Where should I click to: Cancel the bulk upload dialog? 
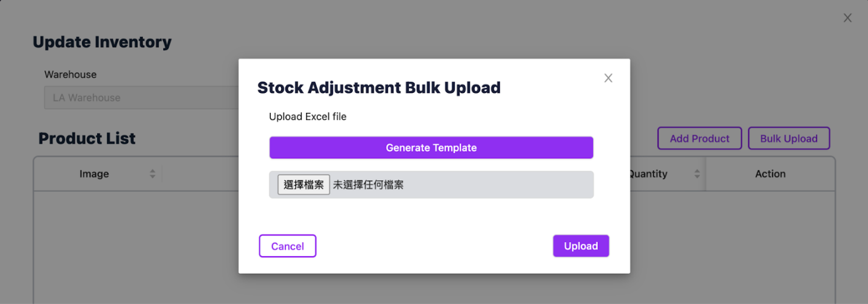[288, 246]
